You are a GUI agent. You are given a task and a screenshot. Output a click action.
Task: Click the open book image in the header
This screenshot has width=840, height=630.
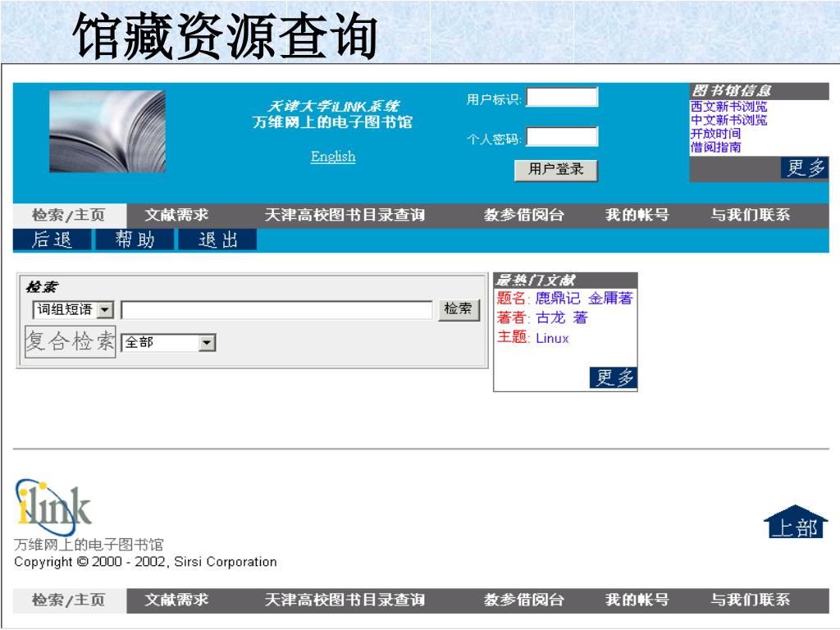[x=107, y=131]
